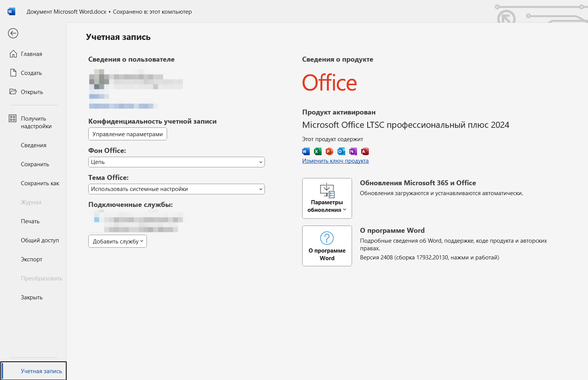Click the new document icon next to Создать

click(x=13, y=73)
